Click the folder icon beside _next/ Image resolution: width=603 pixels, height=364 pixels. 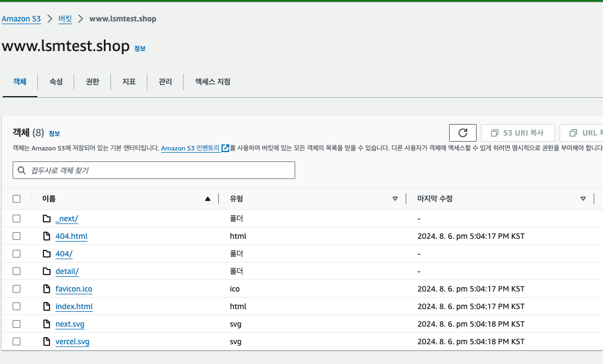click(x=47, y=219)
